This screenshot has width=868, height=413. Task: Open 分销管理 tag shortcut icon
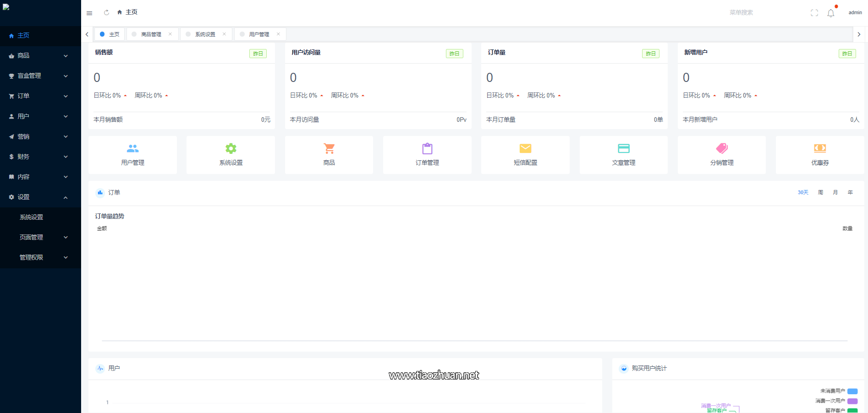click(x=721, y=148)
